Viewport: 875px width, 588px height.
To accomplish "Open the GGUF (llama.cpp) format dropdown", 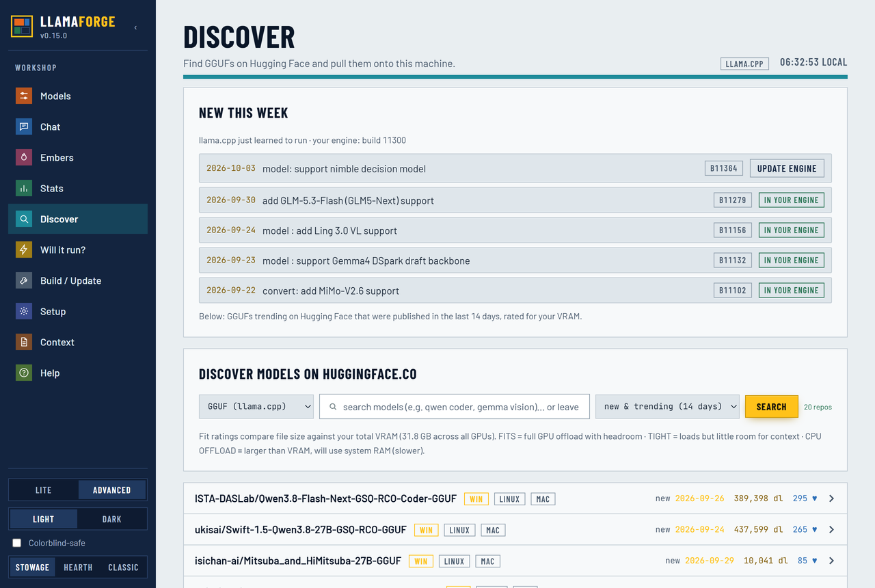I will point(256,406).
